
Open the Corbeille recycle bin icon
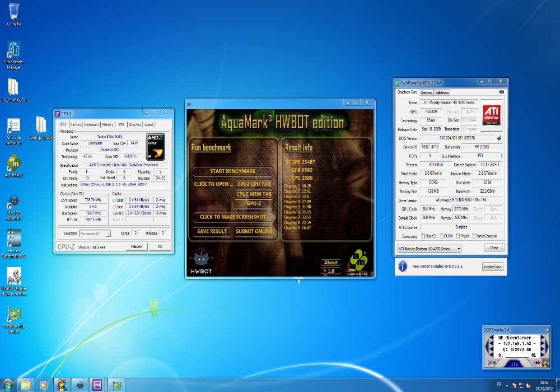13,15
